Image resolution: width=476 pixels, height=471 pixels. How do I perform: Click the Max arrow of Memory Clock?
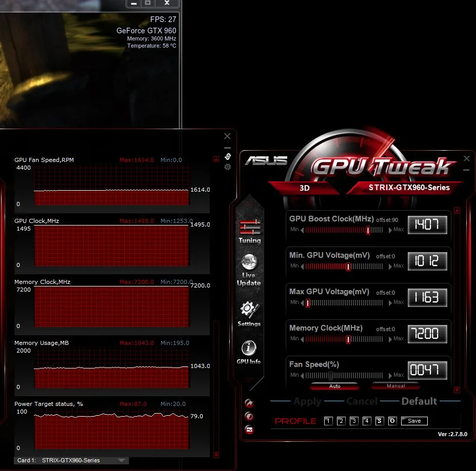pos(390,339)
